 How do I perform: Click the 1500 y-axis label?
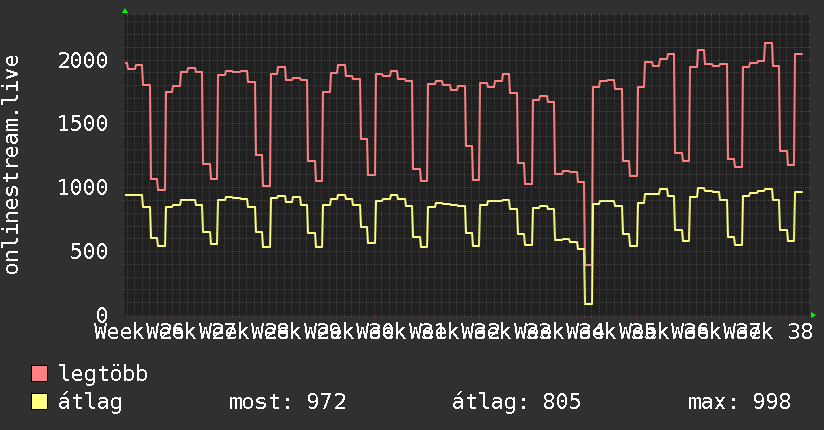[x=83, y=124]
